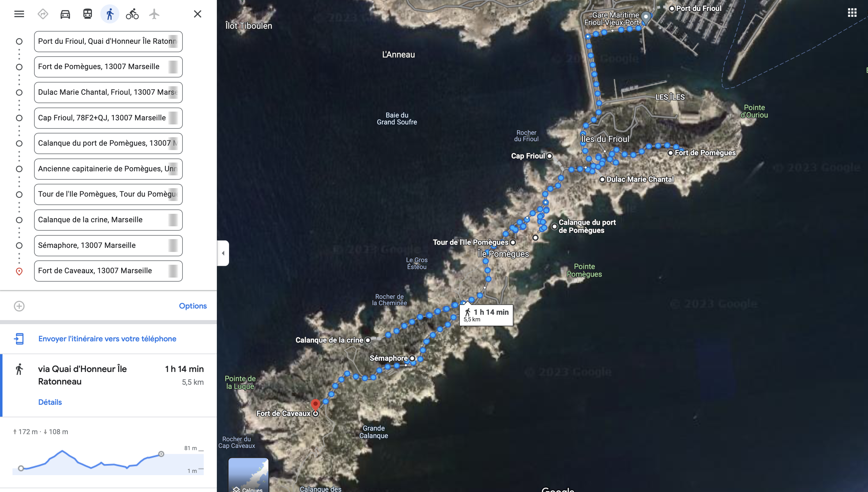Open the Google apps grid
This screenshot has height=492, width=868.
(852, 13)
